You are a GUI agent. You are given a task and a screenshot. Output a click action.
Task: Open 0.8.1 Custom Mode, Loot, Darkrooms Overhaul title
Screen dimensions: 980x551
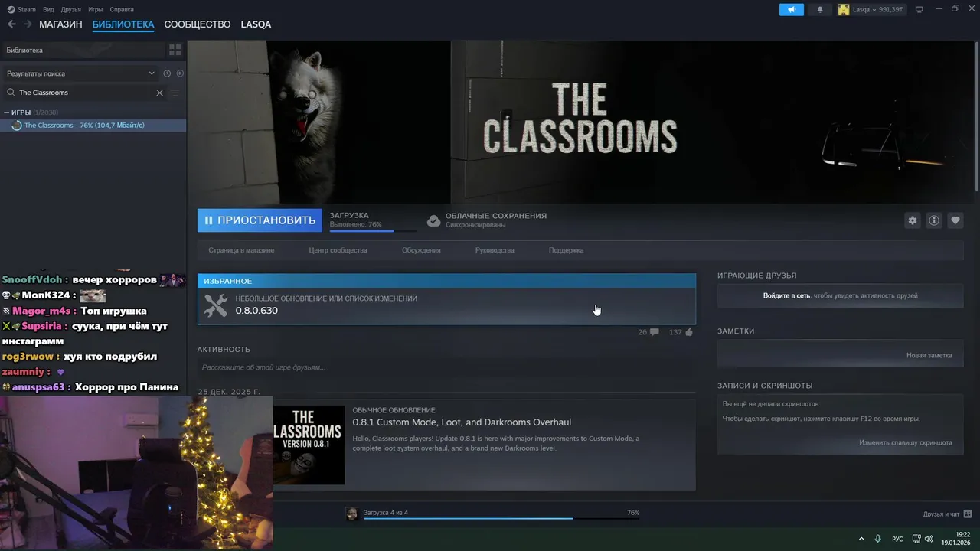pos(462,422)
